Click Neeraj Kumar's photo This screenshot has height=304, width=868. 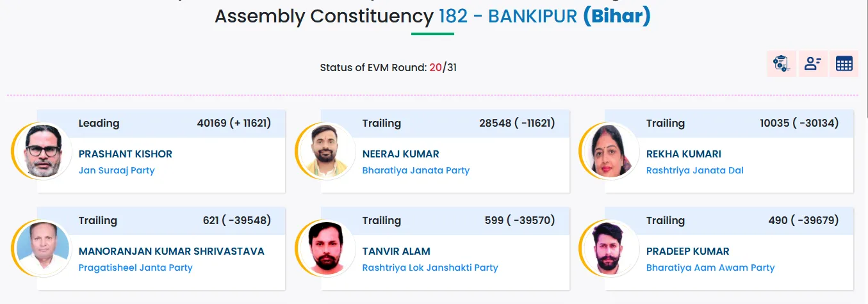pos(327,152)
